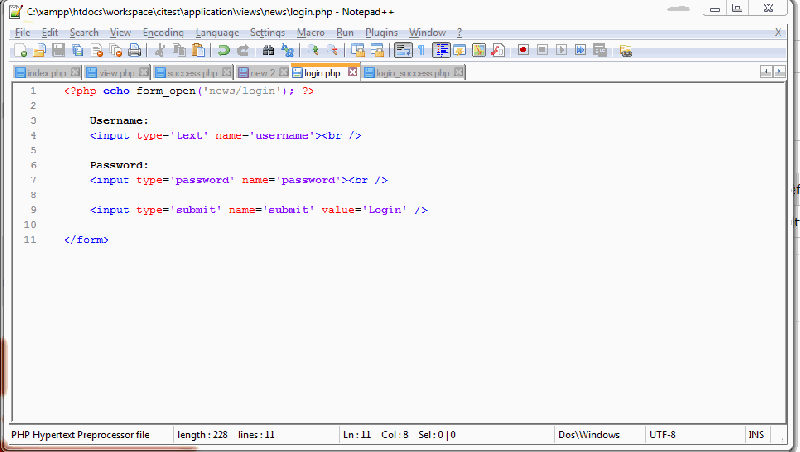This screenshot has height=452, width=800.
Task: Close the new 2 tab with its X
Action: [x=284, y=72]
